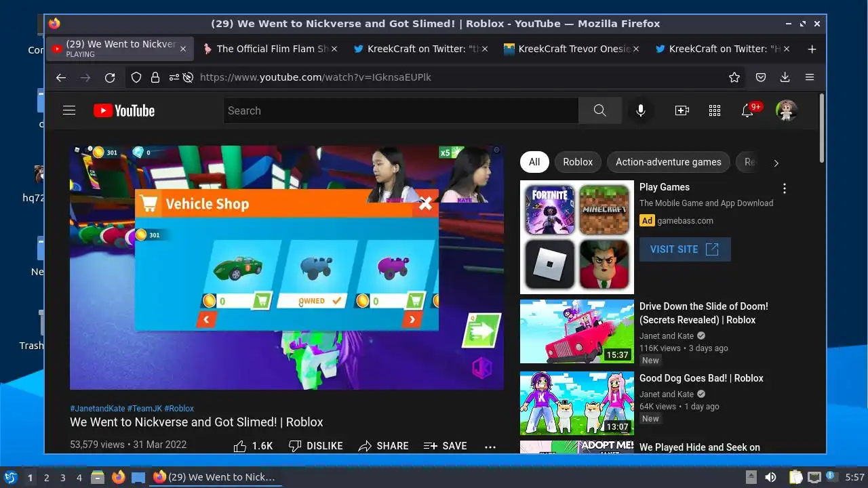Screen dimensions: 868x488
Task: Open the Good Dog Goes Bad thumbnail
Action: point(577,403)
